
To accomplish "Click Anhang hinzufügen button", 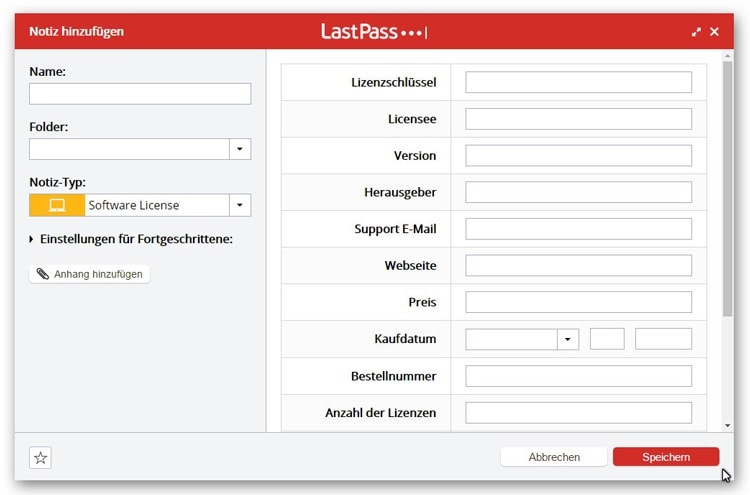I will click(x=89, y=274).
